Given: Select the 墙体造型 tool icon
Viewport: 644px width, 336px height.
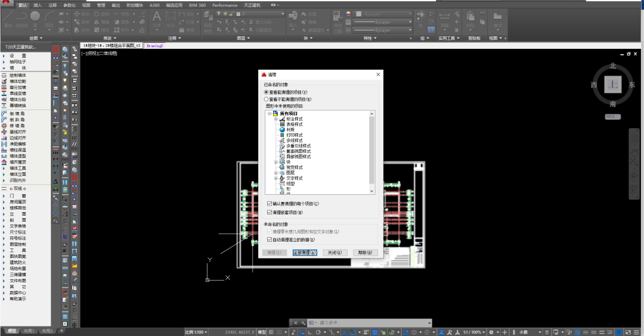Looking at the screenshot, I should coord(4,156).
